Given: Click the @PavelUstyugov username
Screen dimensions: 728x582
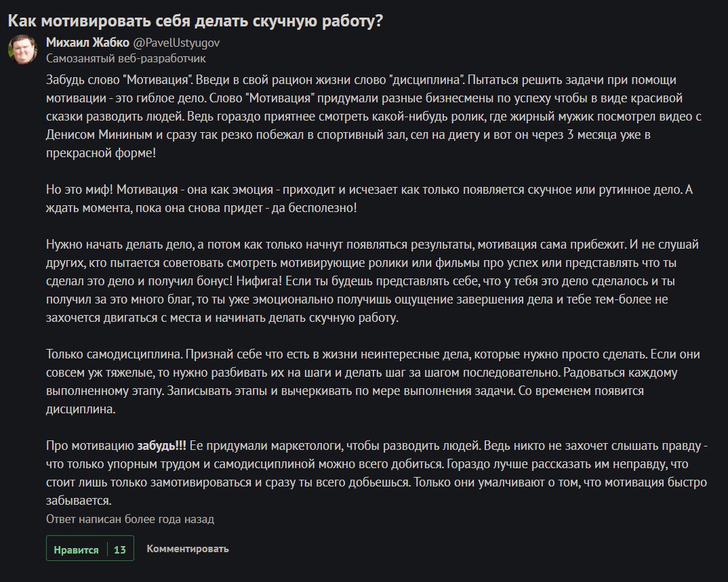Looking at the screenshot, I should tap(176, 43).
